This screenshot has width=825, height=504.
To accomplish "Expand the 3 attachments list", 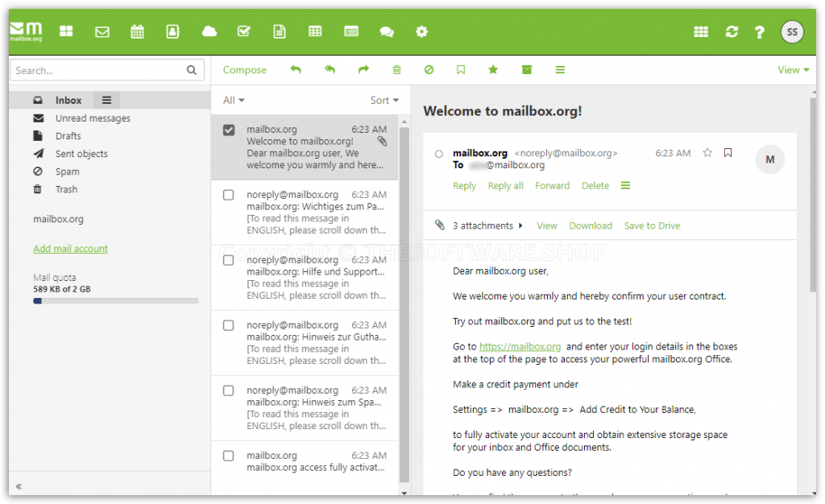I will [x=487, y=225].
